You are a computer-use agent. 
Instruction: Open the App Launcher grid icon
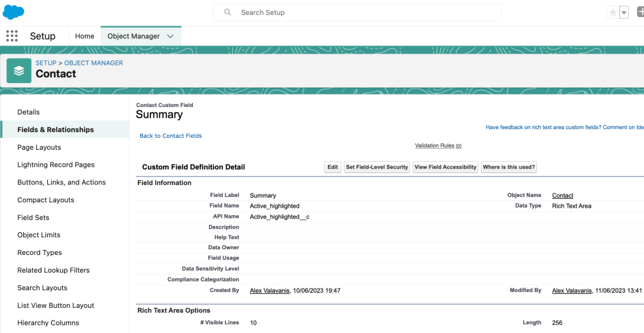[x=12, y=36]
